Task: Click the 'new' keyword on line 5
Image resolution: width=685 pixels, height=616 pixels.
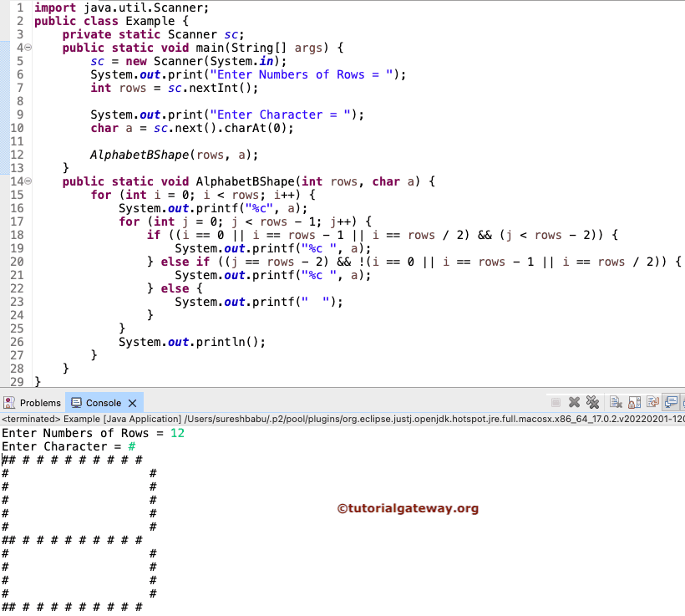Action: (x=136, y=61)
